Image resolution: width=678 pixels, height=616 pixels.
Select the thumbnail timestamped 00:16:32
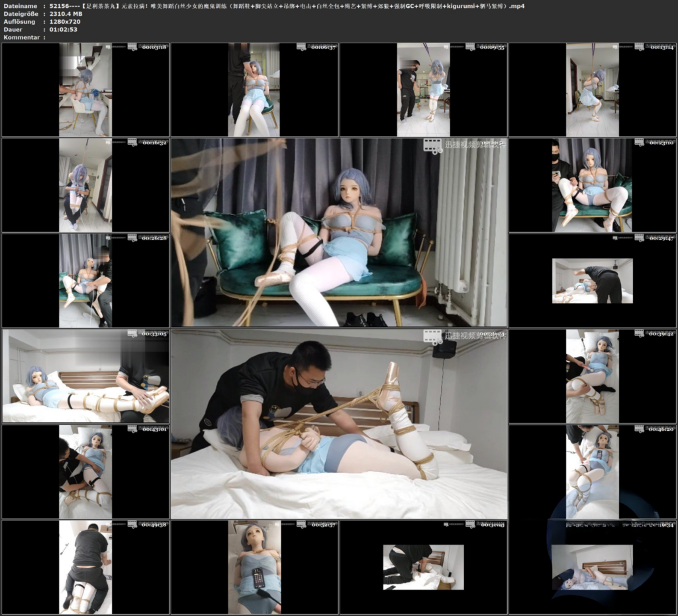point(85,185)
